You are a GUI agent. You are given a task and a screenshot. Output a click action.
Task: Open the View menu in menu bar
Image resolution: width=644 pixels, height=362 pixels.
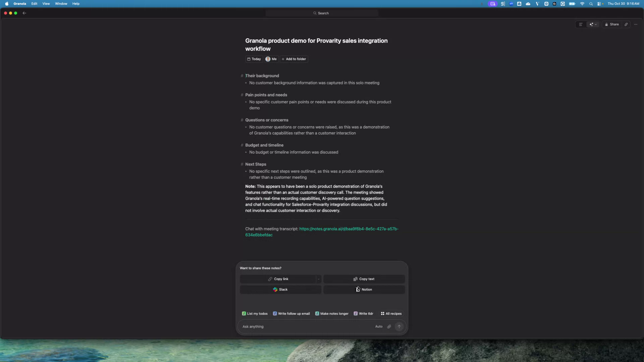click(x=46, y=4)
